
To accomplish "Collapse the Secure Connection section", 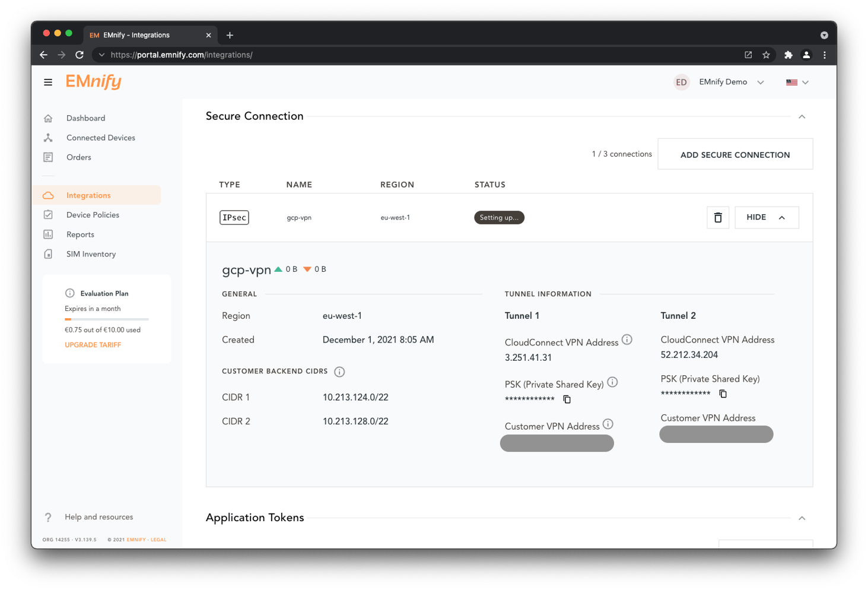I will pyautogui.click(x=802, y=116).
